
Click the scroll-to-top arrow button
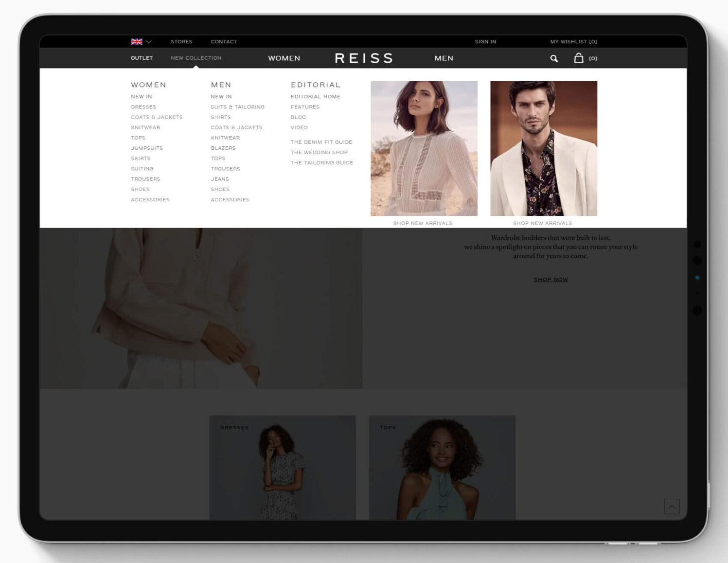(672, 507)
